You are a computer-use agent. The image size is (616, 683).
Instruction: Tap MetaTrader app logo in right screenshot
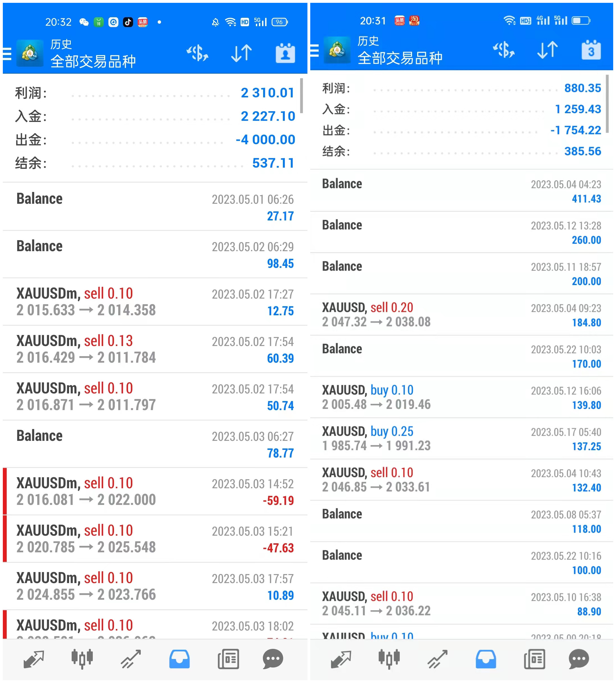point(337,50)
